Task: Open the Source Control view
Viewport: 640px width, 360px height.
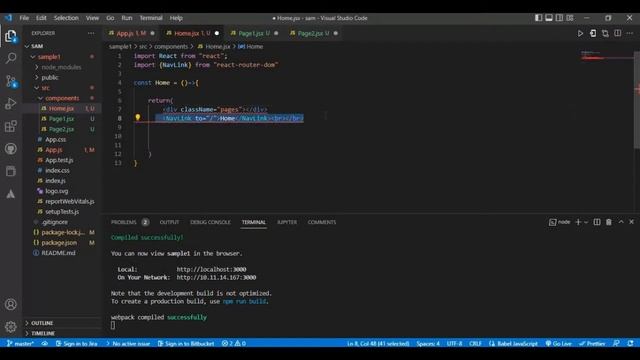Action: tap(11, 81)
